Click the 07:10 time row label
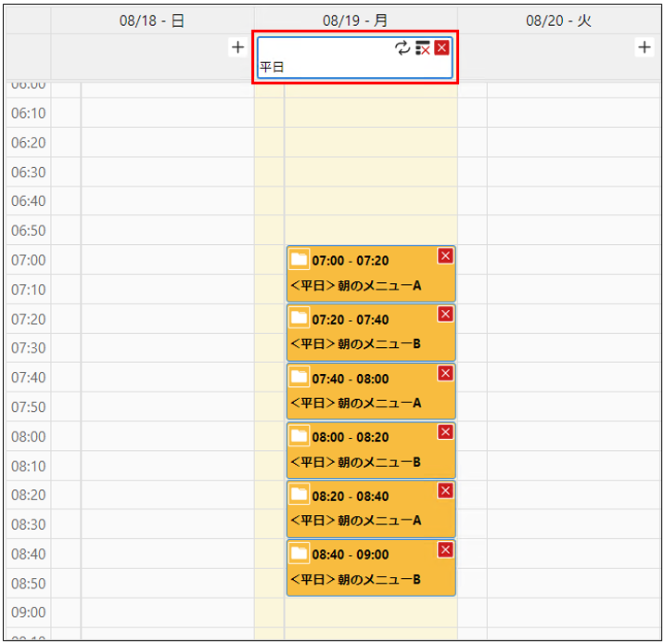Viewport: 665px width, 644px height. coord(29,290)
